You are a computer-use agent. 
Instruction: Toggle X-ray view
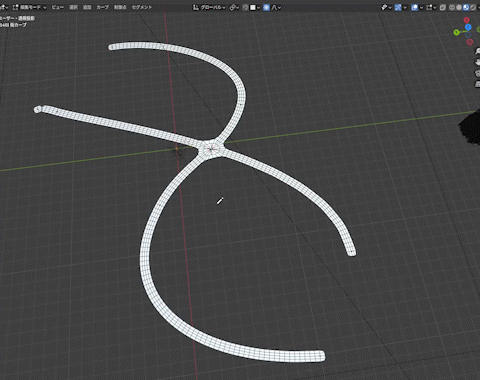(443, 7)
